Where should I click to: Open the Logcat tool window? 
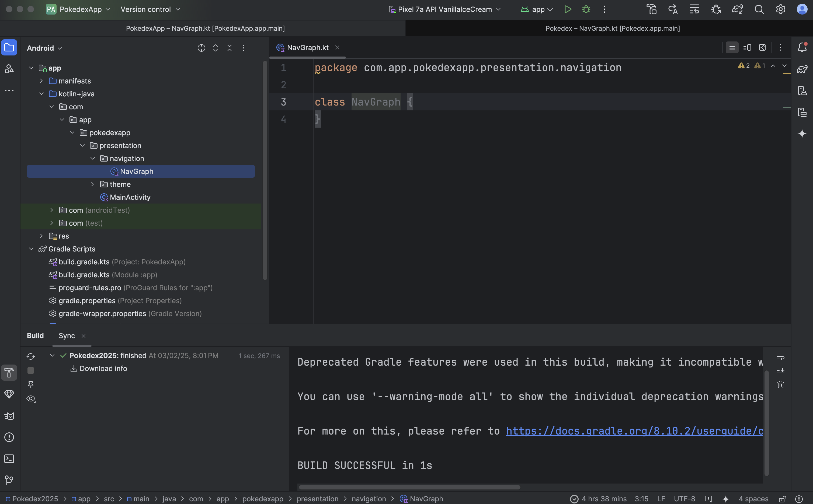pyautogui.click(x=9, y=416)
